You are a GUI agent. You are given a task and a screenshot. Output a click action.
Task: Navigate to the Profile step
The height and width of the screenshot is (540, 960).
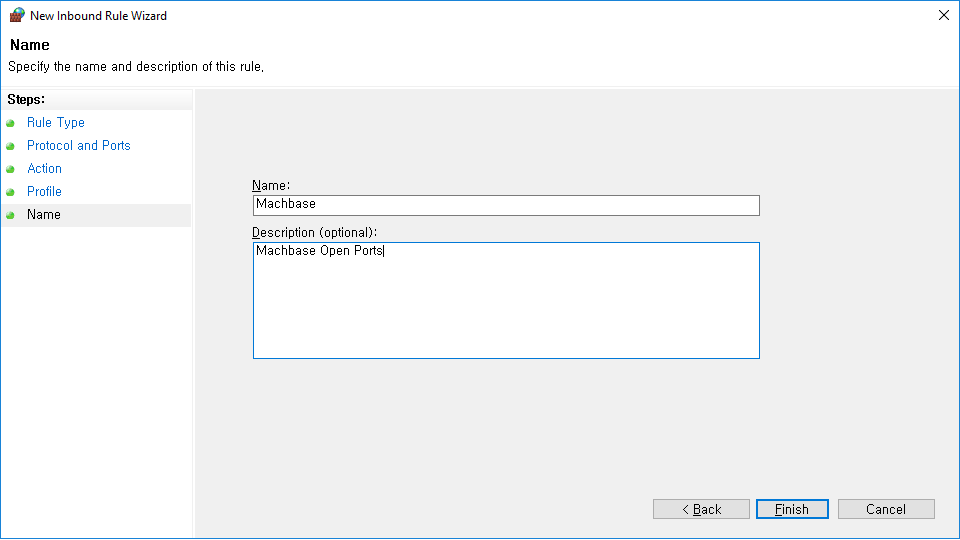[45, 192]
